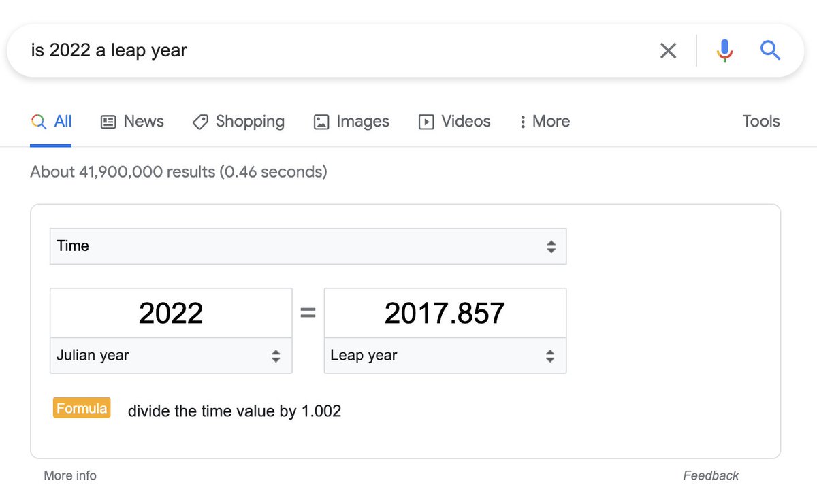Click the text 'divide the time value by 1.002'

click(x=234, y=411)
